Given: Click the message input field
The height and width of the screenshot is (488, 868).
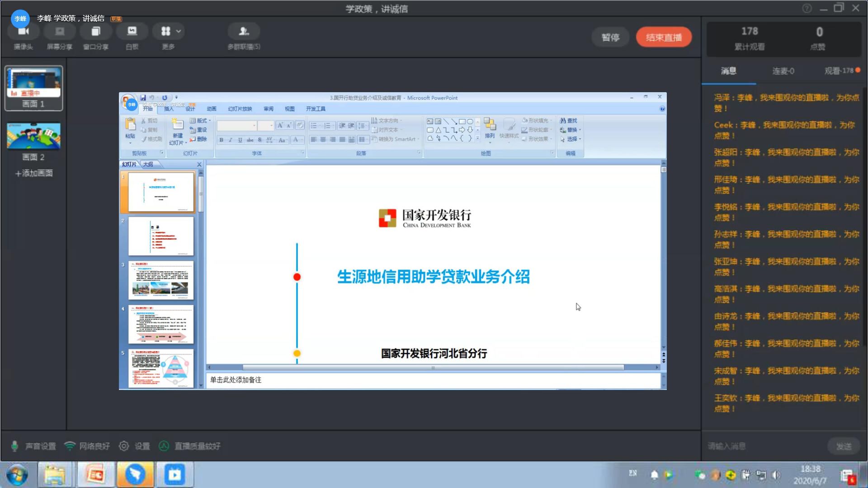Looking at the screenshot, I should [764, 446].
